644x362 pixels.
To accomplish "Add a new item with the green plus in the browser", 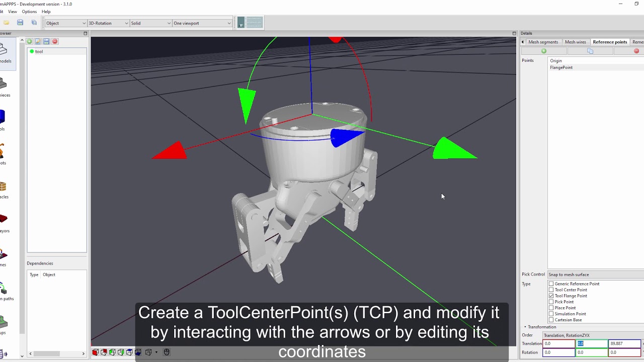I will 29,41.
